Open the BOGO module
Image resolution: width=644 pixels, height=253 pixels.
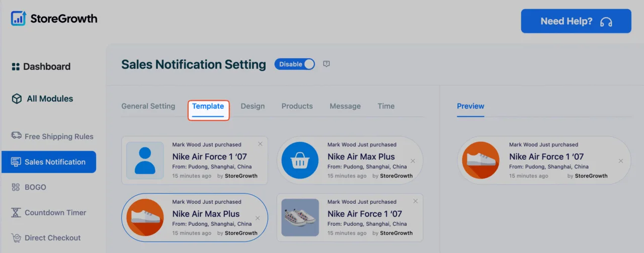pyautogui.click(x=29, y=187)
